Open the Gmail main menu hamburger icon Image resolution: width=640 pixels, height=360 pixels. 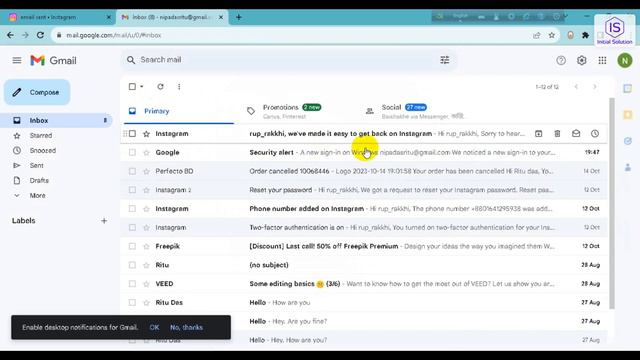point(17,60)
